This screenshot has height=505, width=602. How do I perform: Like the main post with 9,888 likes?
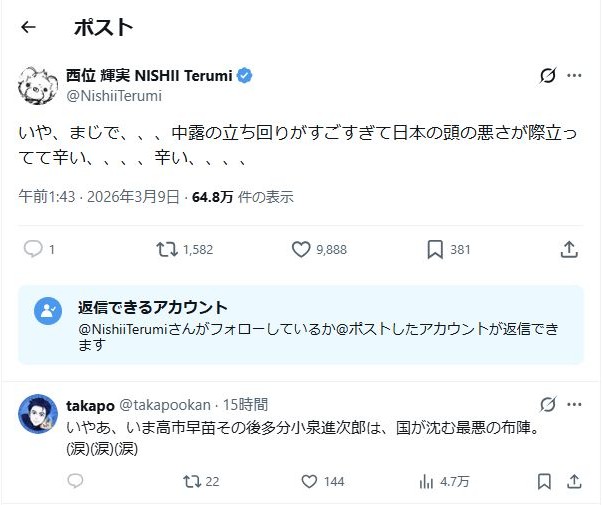tap(301, 249)
